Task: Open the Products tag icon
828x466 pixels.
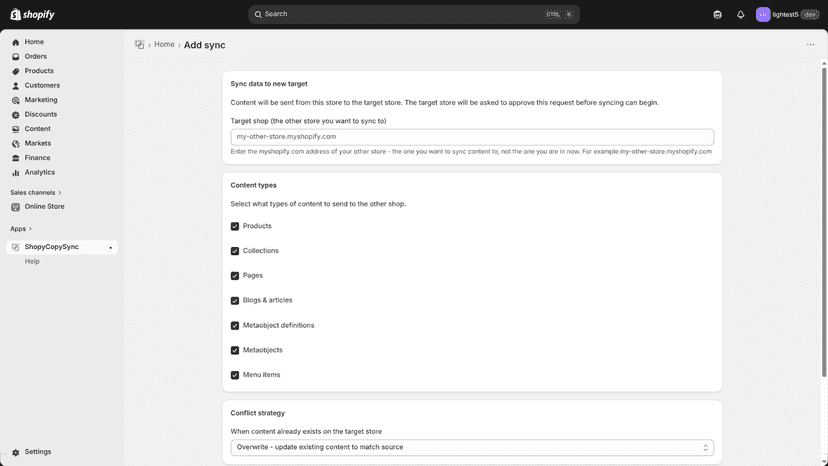Action: pyautogui.click(x=15, y=71)
